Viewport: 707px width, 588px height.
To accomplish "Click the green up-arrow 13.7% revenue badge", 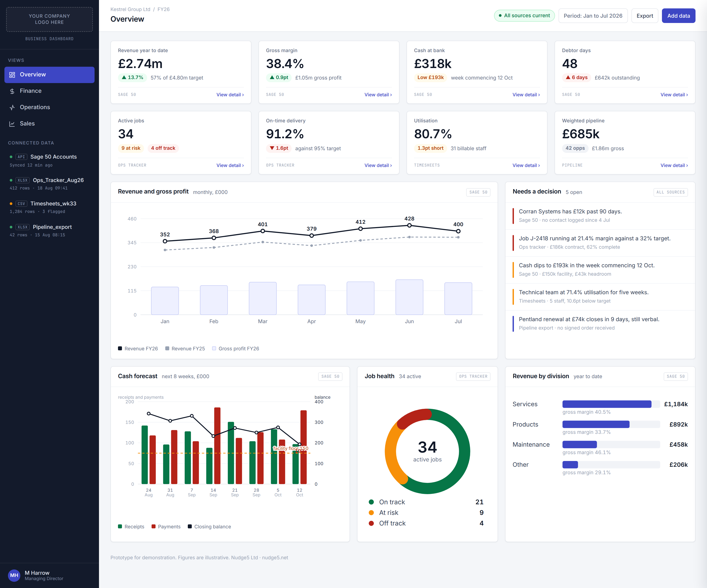I will 132,77.
